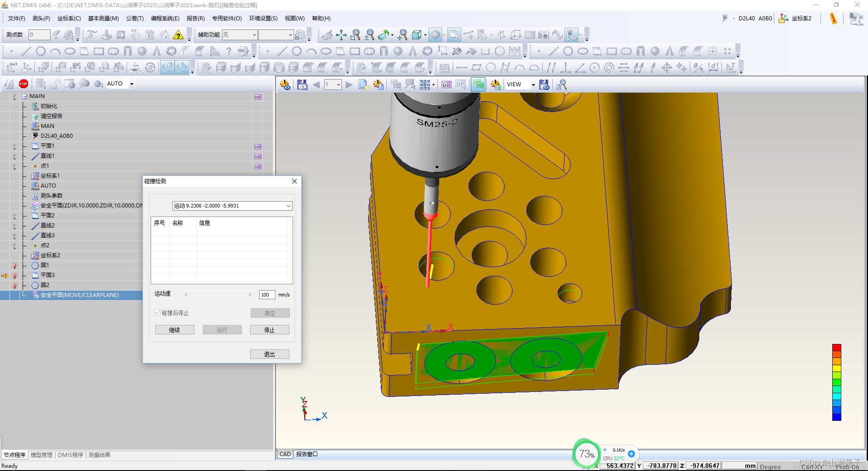Toggle the light bulb for 平面2
The image size is (868, 471).
pyautogui.click(x=14, y=216)
